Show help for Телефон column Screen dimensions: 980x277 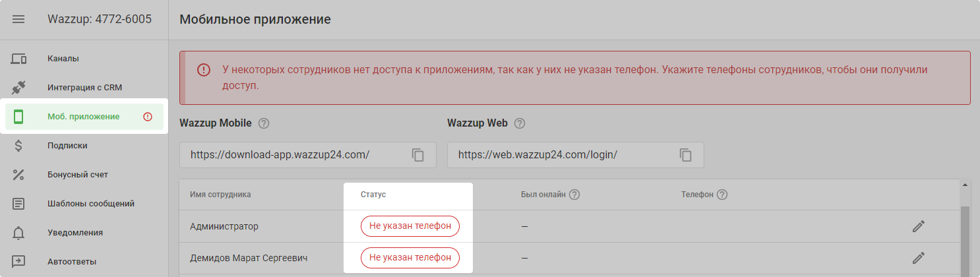click(722, 195)
